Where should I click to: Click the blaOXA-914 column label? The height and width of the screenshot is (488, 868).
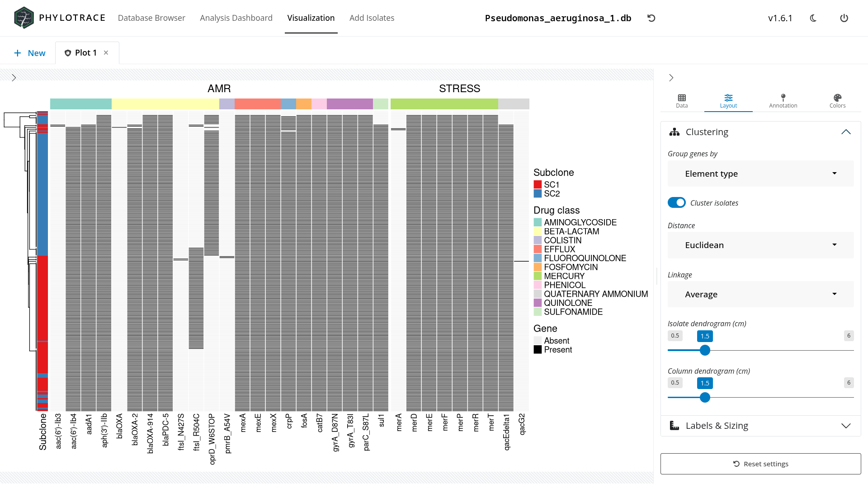click(150, 433)
